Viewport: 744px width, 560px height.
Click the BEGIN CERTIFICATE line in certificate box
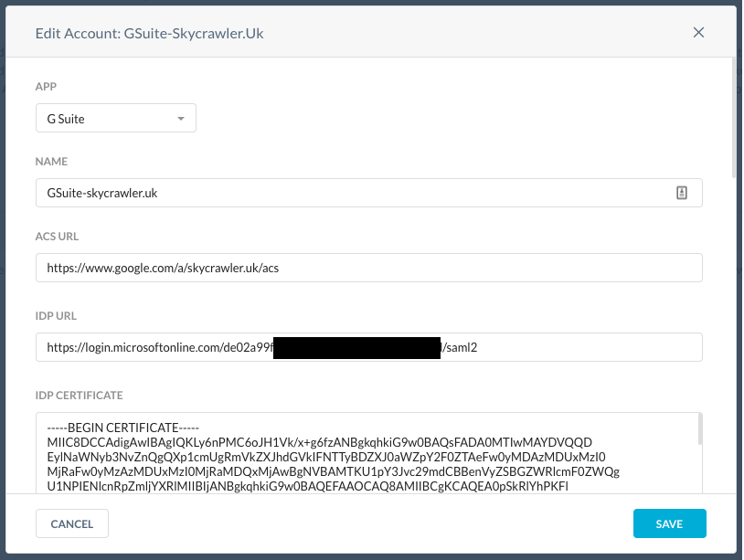(122, 428)
